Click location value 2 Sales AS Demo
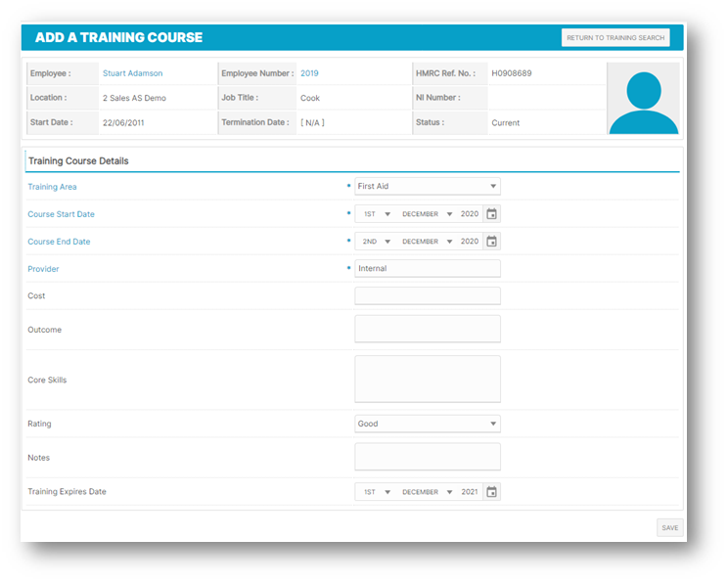This screenshot has height=583, width=728. pos(134,98)
